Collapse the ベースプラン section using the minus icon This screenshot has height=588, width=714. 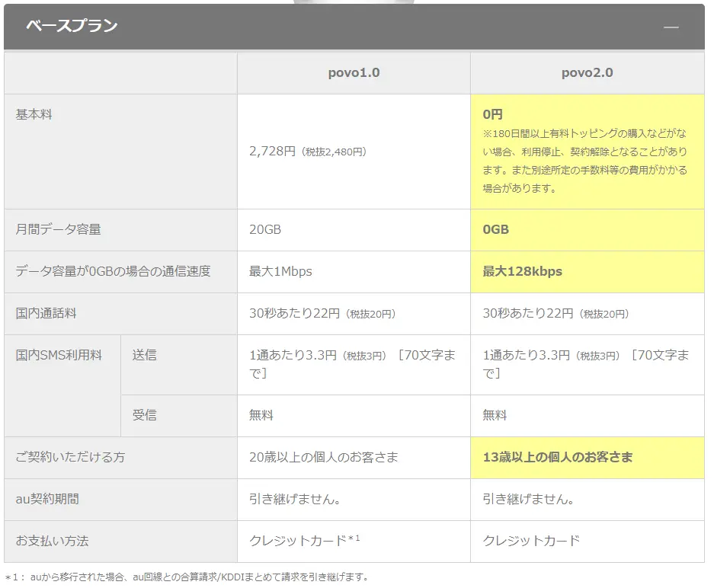click(671, 27)
